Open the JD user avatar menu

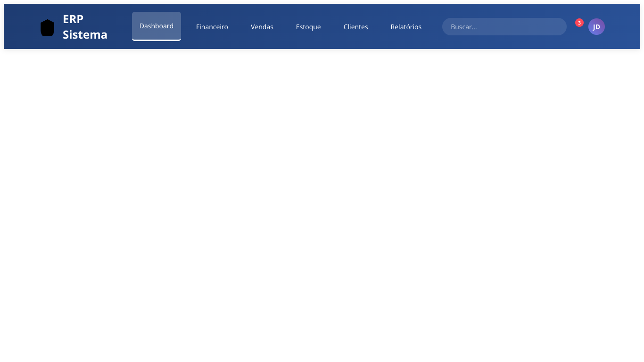596,27
